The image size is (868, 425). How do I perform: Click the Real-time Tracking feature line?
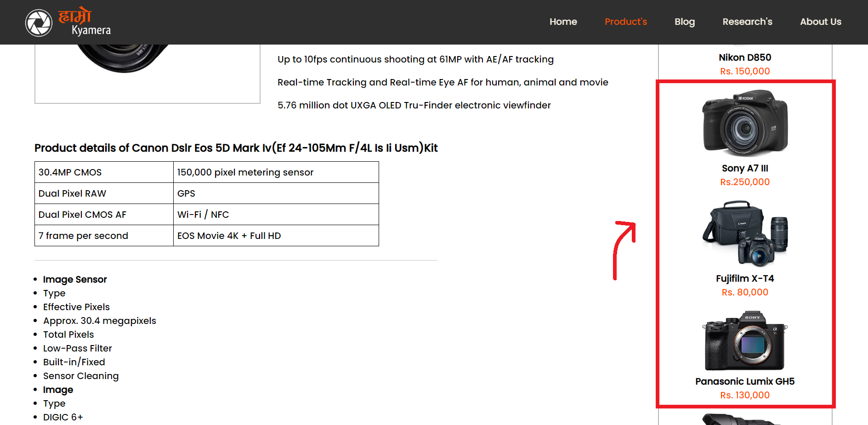tap(443, 82)
